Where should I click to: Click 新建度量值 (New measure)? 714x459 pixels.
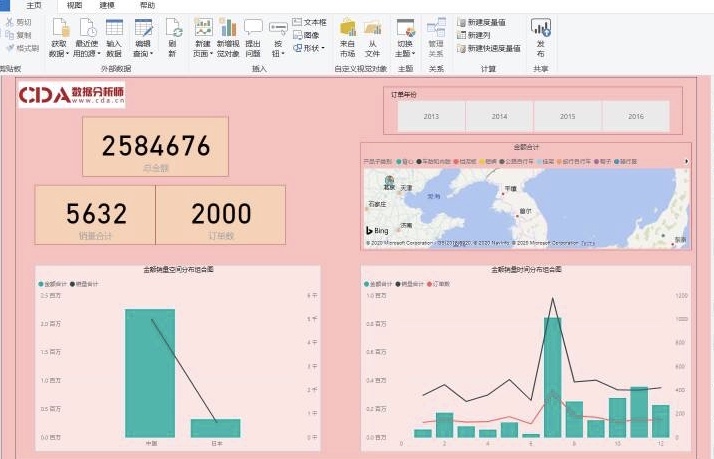482,22
